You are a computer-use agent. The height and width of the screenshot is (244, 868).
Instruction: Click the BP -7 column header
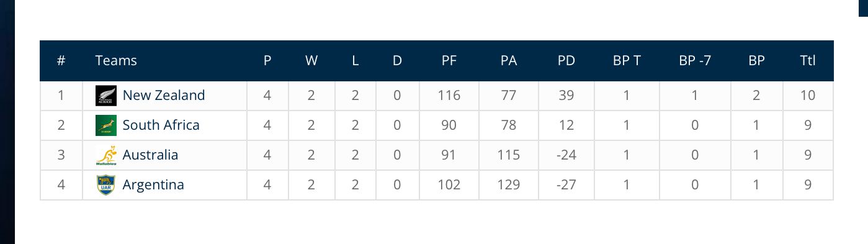(695, 61)
